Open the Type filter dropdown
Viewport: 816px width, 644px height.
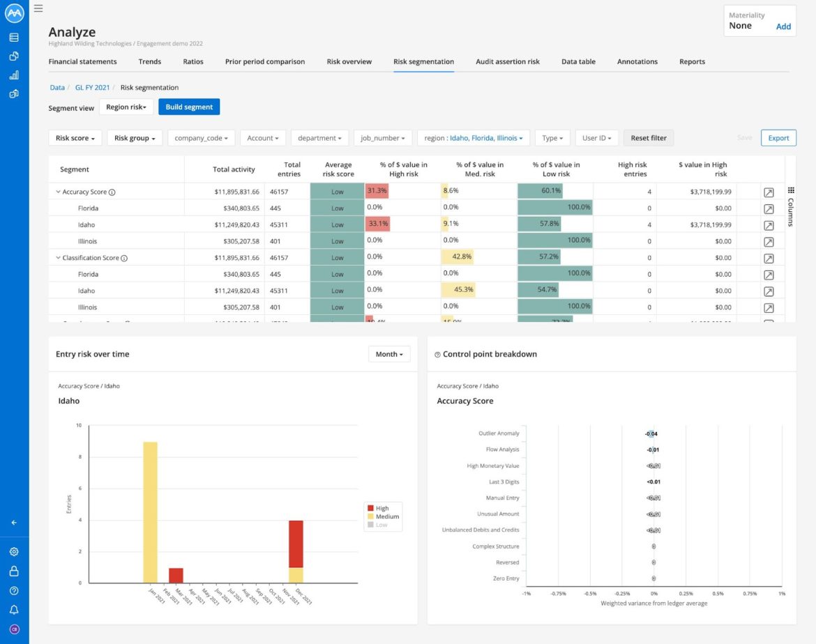click(x=552, y=138)
